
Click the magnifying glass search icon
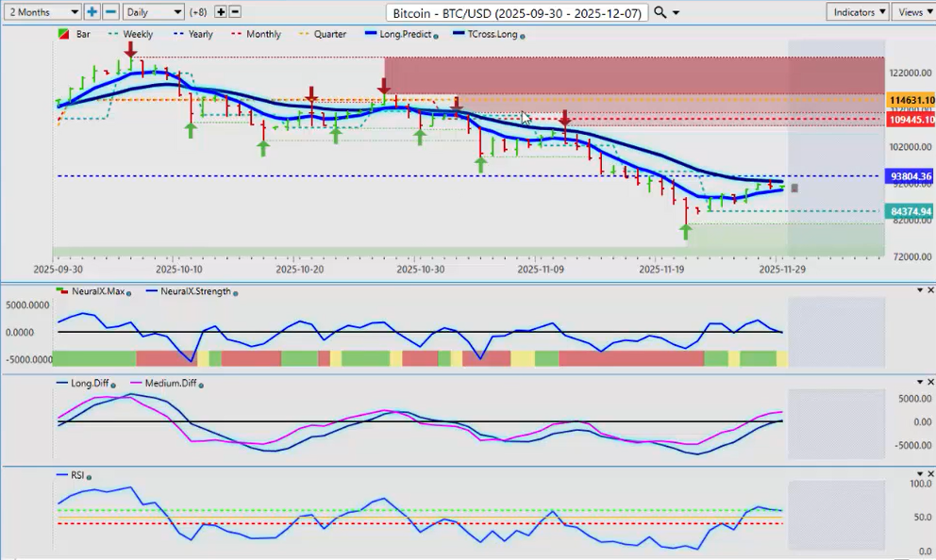tap(660, 12)
